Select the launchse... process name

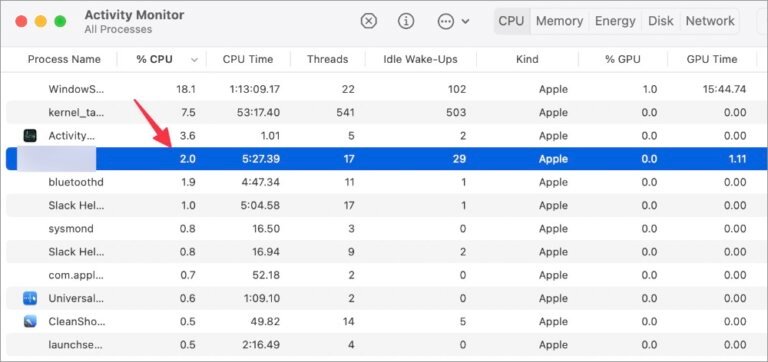(x=76, y=345)
